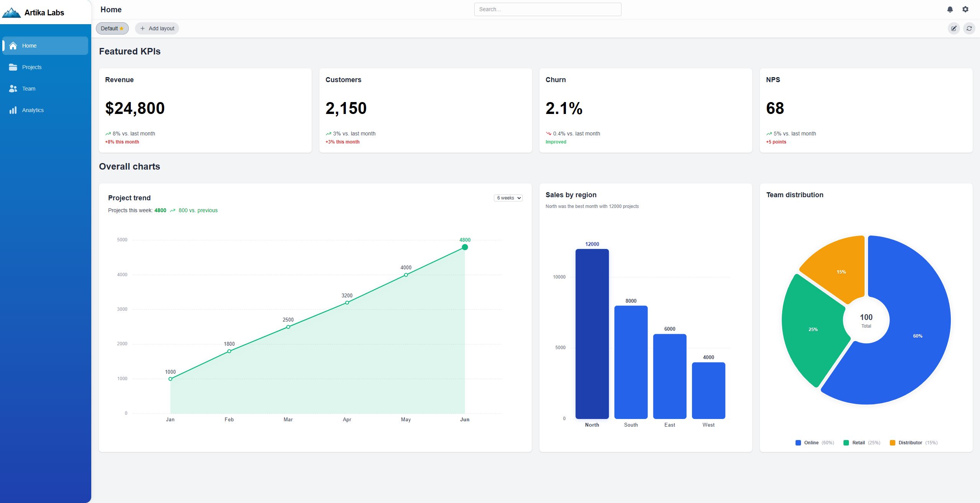Focus the Search input field
Image resolution: width=980 pixels, height=503 pixels.
(548, 9)
